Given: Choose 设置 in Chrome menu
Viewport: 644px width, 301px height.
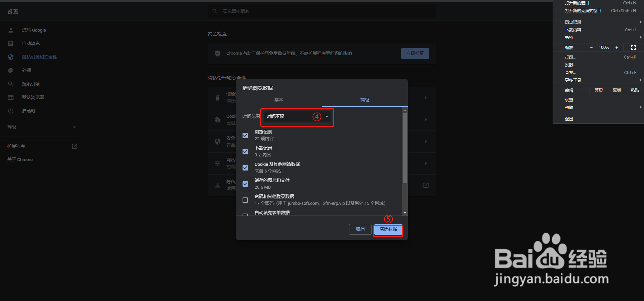Looking at the screenshot, I should point(598,100).
